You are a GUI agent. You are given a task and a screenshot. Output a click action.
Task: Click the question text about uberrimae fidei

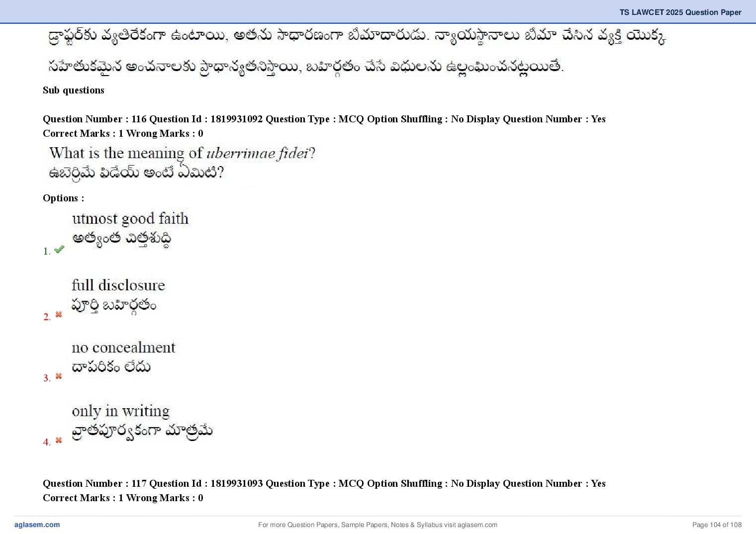(x=182, y=153)
